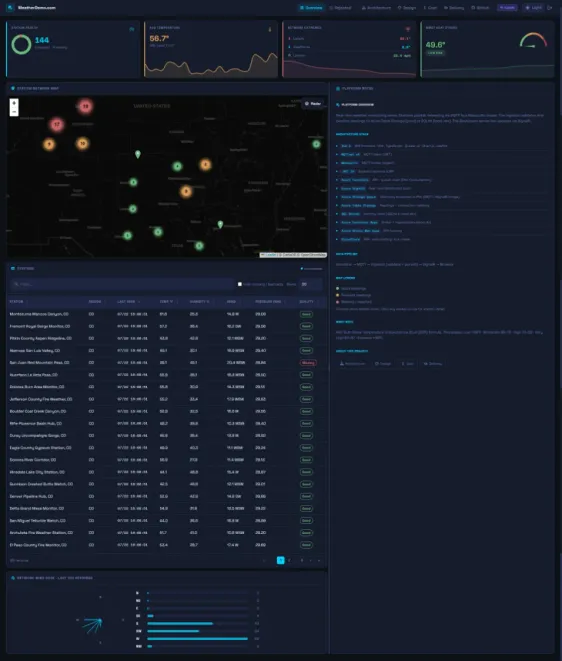This screenshot has height=661, width=562.
Task: Click the stations table header icon
Action: pos(13,268)
